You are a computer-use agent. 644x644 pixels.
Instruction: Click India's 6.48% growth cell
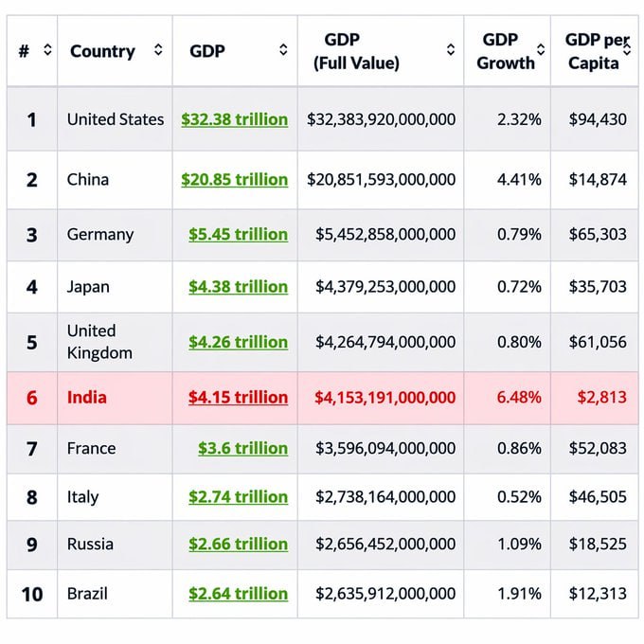pos(519,398)
